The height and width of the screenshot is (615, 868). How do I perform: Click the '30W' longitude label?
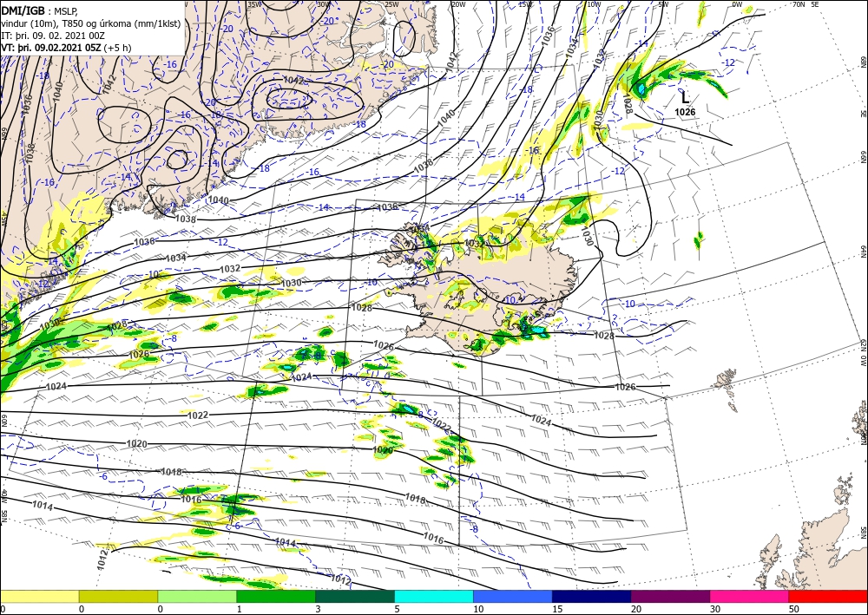[x=324, y=4]
